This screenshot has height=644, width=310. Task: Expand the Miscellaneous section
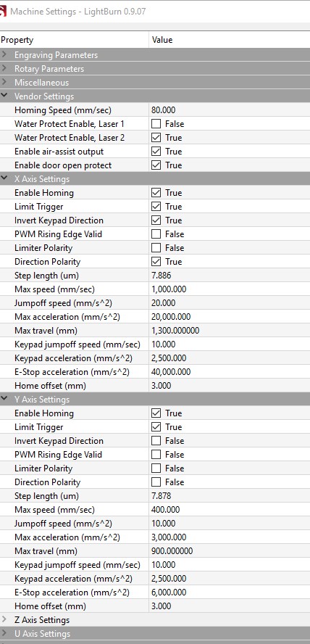[x=4, y=82]
